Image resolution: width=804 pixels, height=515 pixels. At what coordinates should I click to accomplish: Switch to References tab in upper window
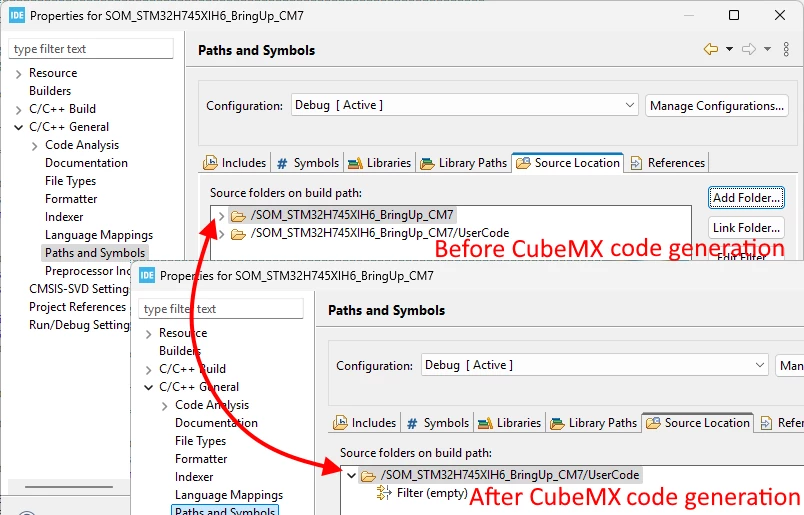(x=668, y=163)
